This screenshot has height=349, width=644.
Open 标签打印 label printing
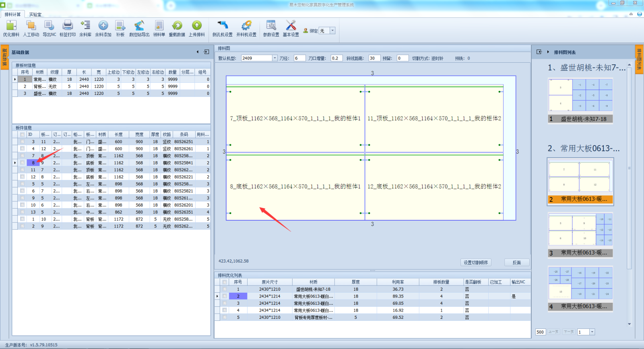click(x=68, y=29)
